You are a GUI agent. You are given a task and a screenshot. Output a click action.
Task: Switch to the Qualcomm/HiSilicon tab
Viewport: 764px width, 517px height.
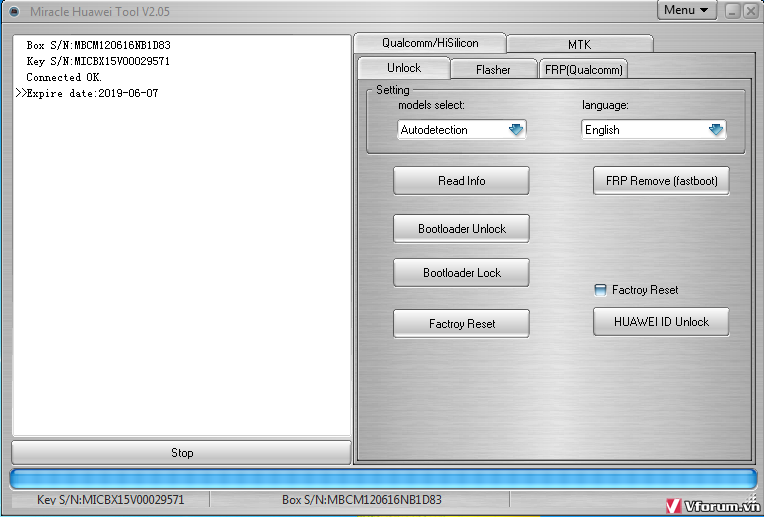430,43
